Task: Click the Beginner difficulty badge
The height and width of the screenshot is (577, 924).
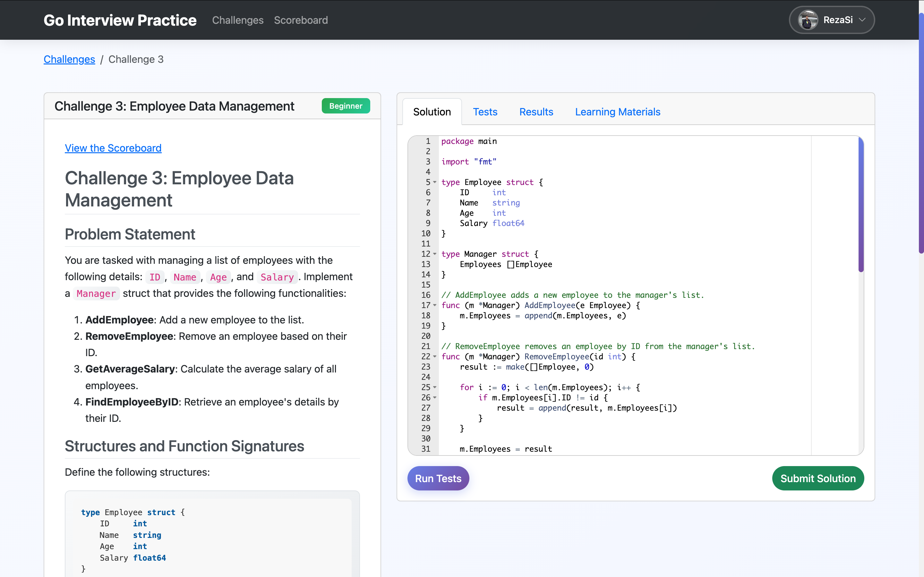Action: pos(345,106)
